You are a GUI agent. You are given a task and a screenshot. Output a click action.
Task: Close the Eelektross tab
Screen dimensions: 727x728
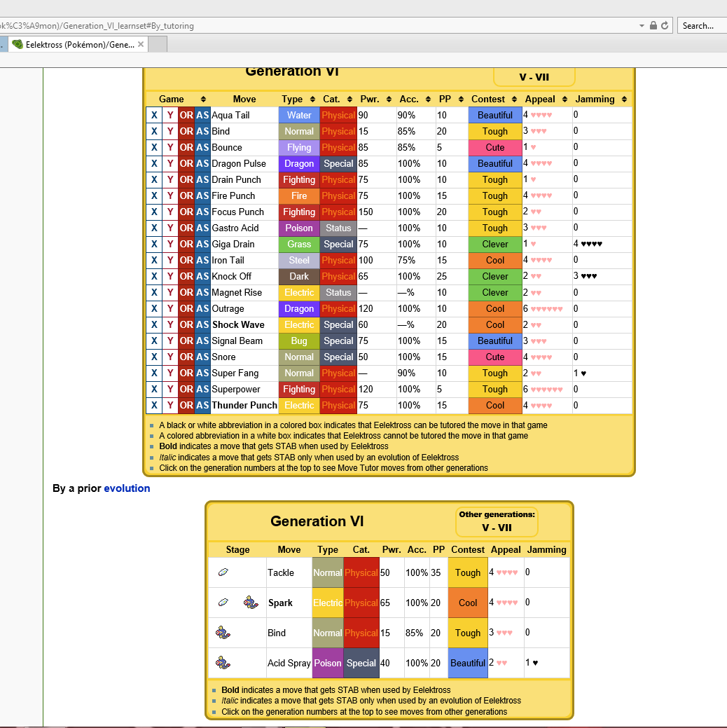[141, 44]
